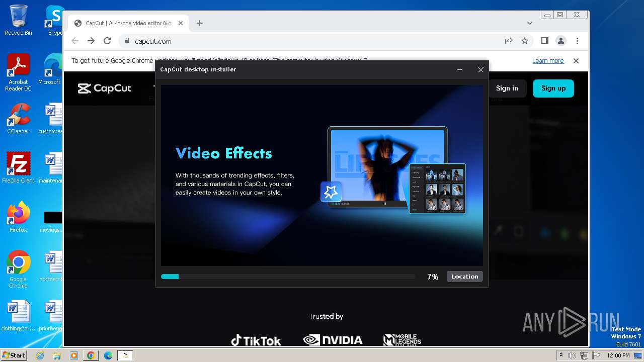Bookmark this page with star icon
Screen dimensions: 644x362
coord(525,41)
